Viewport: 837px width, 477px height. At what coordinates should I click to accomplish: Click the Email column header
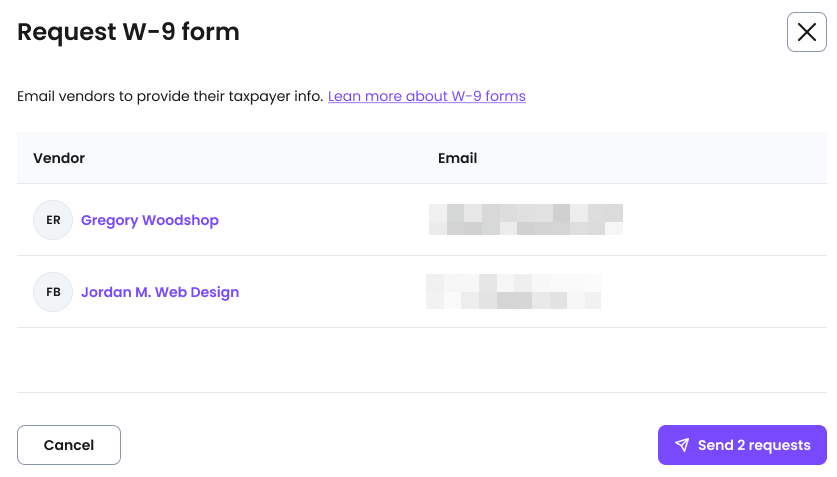[x=457, y=158]
